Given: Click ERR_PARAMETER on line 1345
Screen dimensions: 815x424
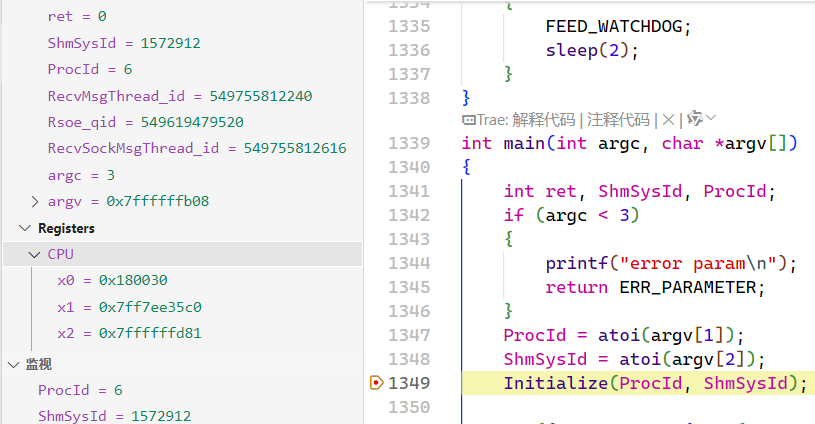Looking at the screenshot, I should pos(687,287).
